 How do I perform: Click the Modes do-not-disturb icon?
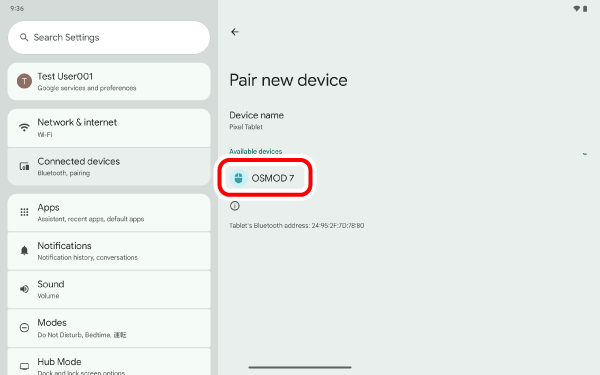pos(24,328)
